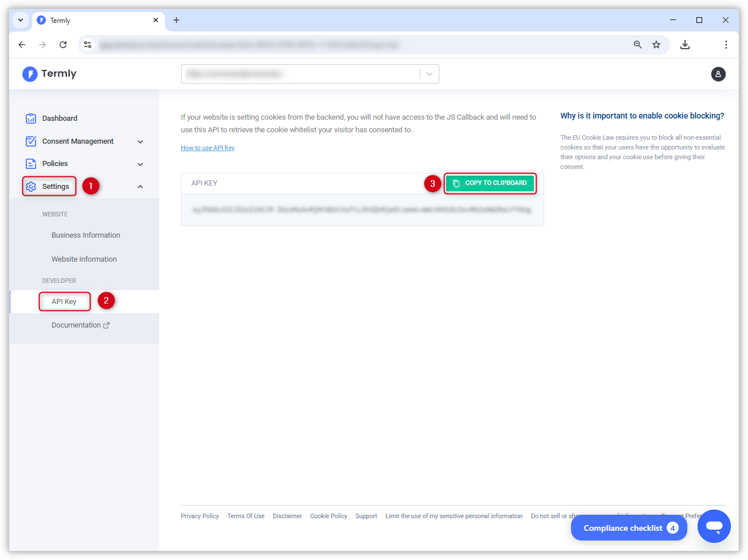Collapse the Settings section chevron

(140, 186)
